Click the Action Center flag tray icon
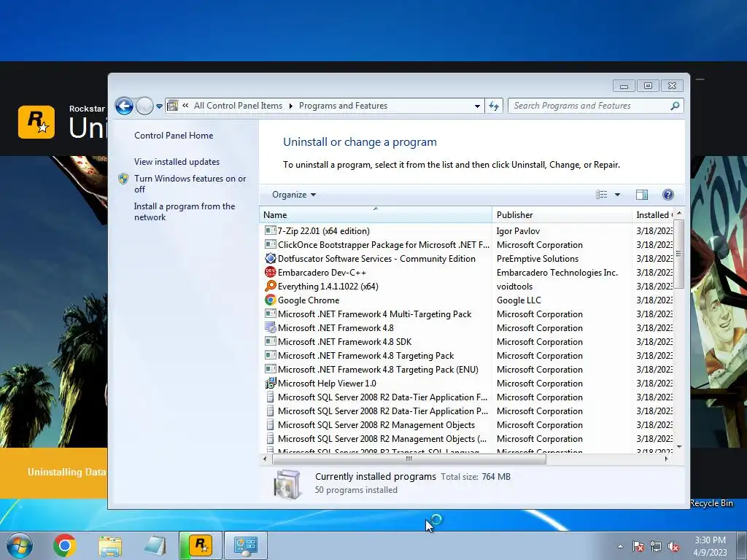The height and width of the screenshot is (560, 747). (638, 547)
